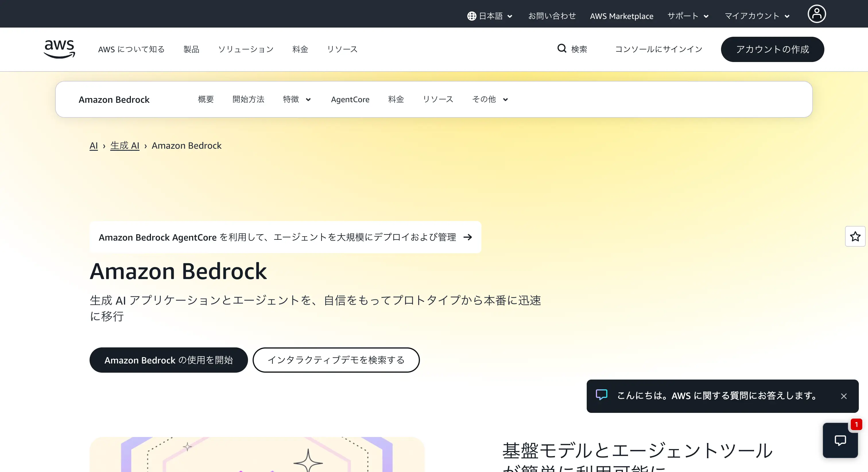Click the AWS logo
868x472 pixels.
point(59,49)
